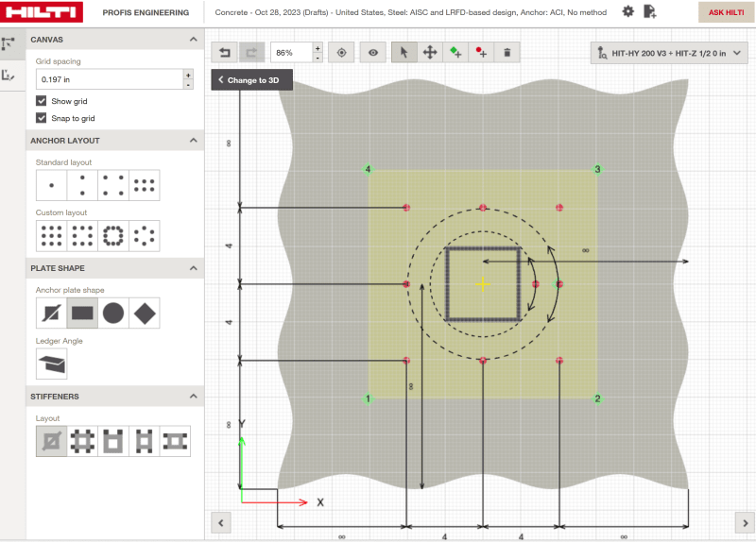756x542 pixels.
Task: Select the single anchor standard layout
Action: (x=52, y=185)
